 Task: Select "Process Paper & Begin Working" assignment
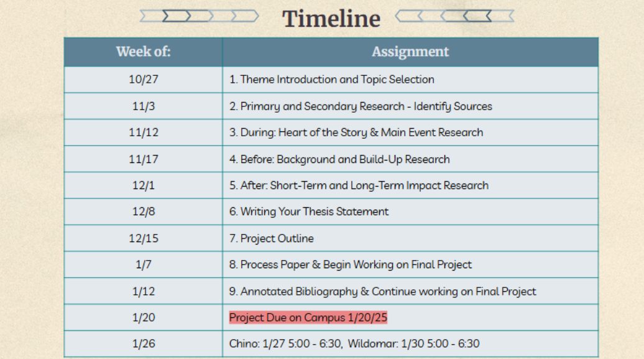pos(351,264)
